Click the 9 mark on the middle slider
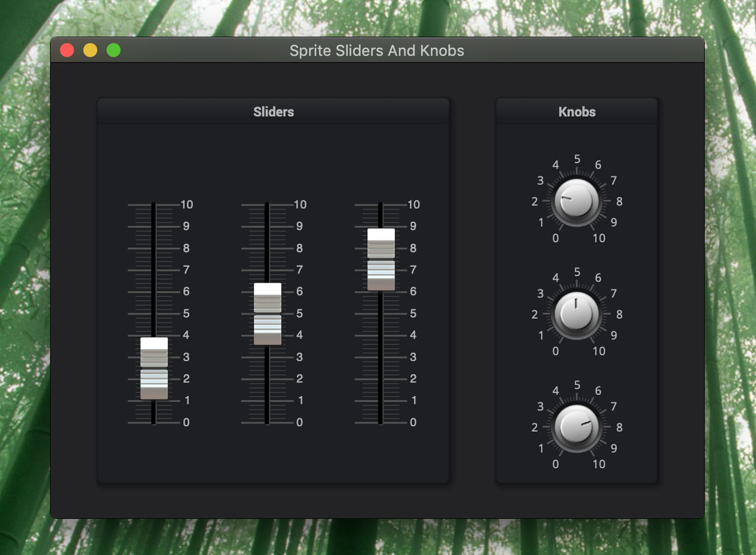 pos(299,226)
